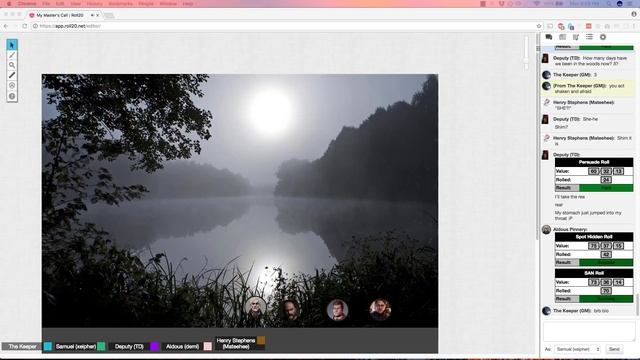Click Aldous (demi) player name
Screen dimensions: 640x360
tap(182, 347)
